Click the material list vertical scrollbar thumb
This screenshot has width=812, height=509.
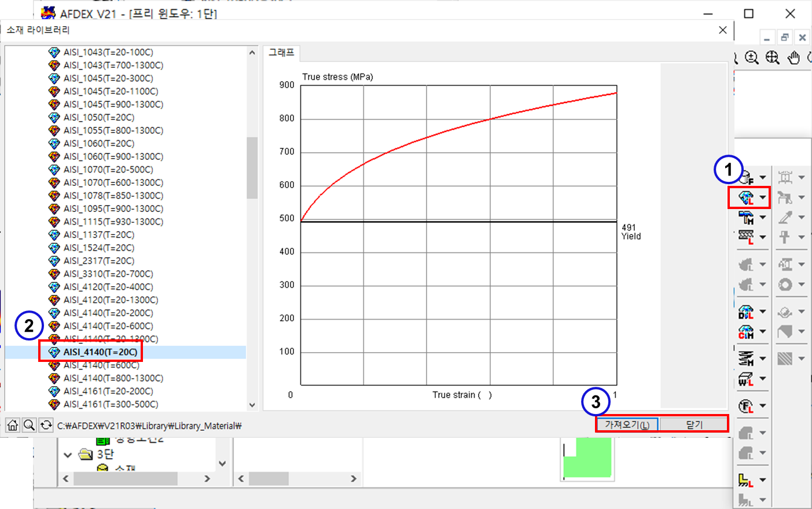[252, 168]
